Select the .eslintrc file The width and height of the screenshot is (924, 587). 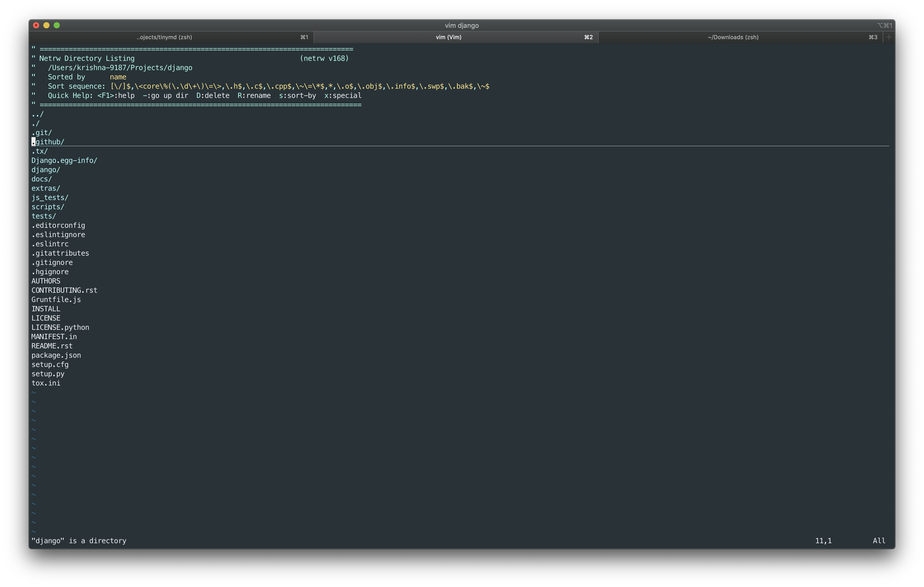click(x=50, y=244)
